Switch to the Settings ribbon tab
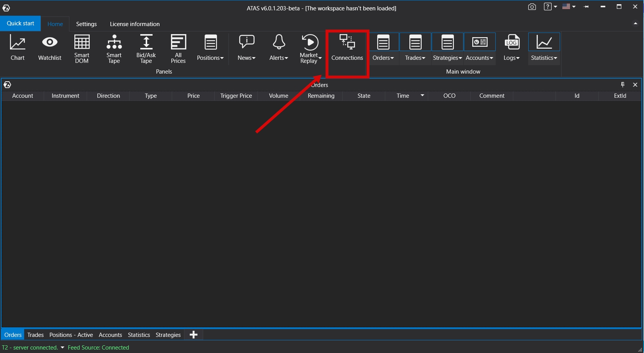The height and width of the screenshot is (353, 644). [x=86, y=24]
